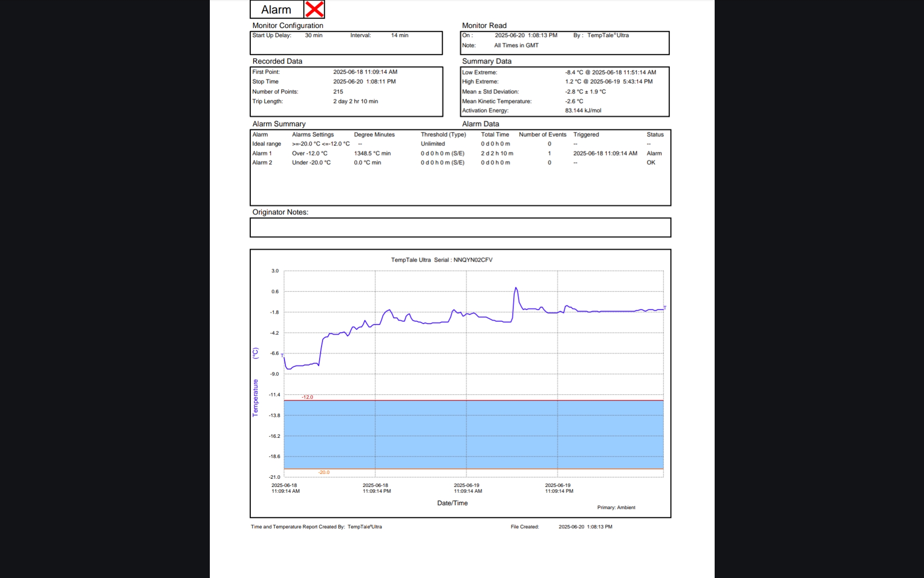Click Alarm 1 triggered time '2025-06-18 11:09:14 AM'
The image size is (924, 578).
(605, 153)
